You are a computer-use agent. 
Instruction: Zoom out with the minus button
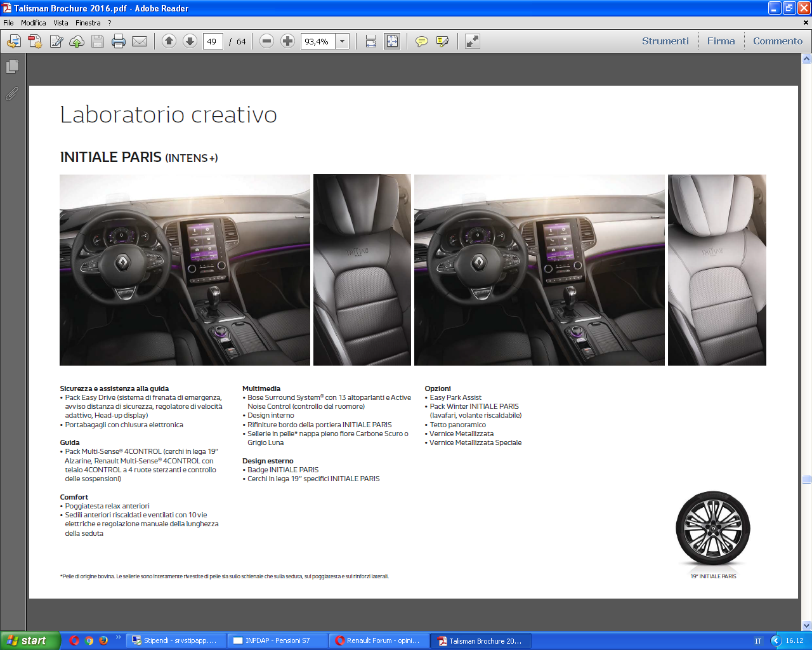tap(267, 41)
